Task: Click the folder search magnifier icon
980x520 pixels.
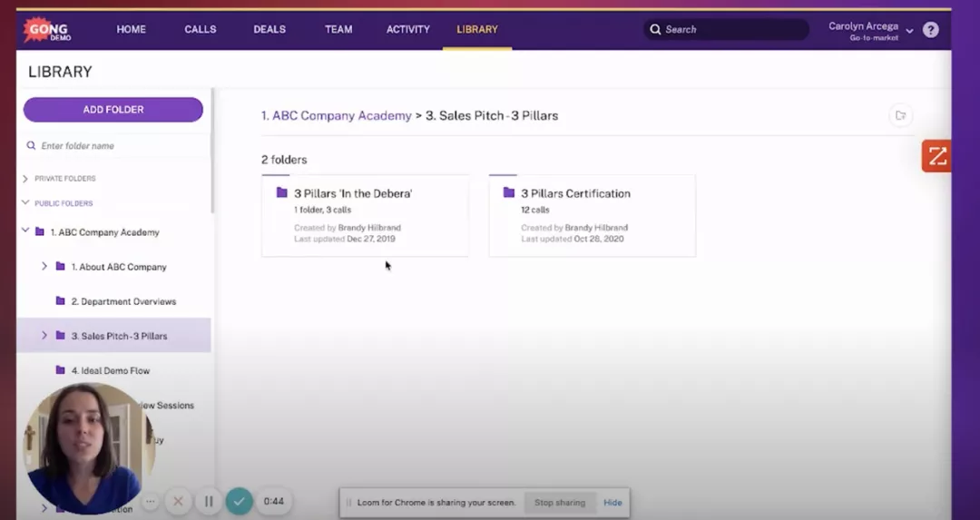Action: tap(31, 145)
